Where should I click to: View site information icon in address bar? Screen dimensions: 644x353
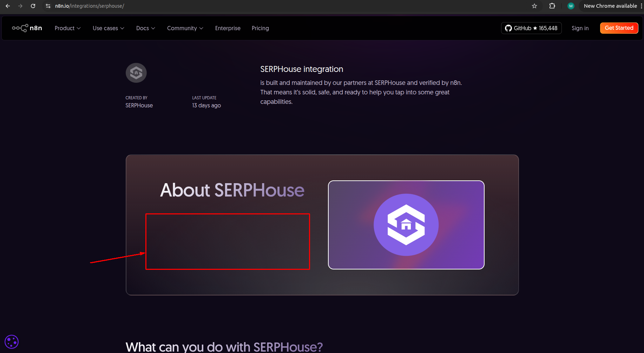pyautogui.click(x=48, y=6)
